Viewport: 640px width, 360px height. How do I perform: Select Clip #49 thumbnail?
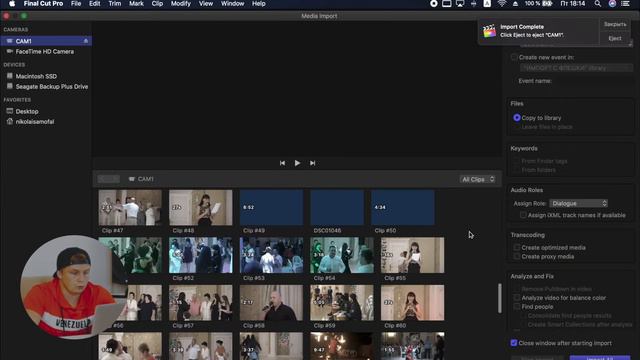(x=271, y=207)
